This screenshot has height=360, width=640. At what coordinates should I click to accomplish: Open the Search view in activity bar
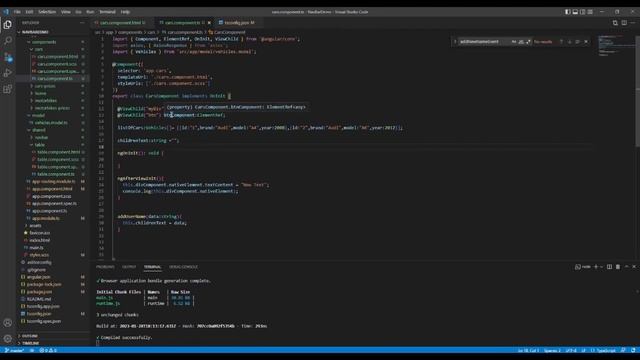coord(7,40)
